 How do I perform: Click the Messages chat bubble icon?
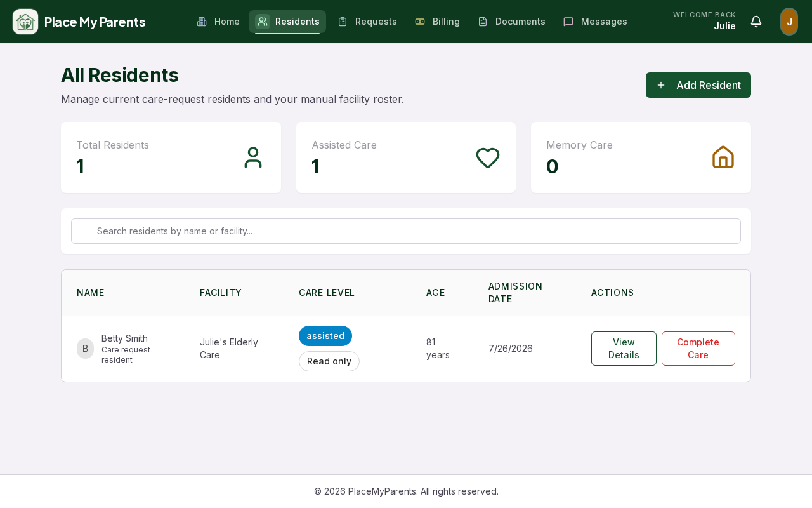pos(568,22)
